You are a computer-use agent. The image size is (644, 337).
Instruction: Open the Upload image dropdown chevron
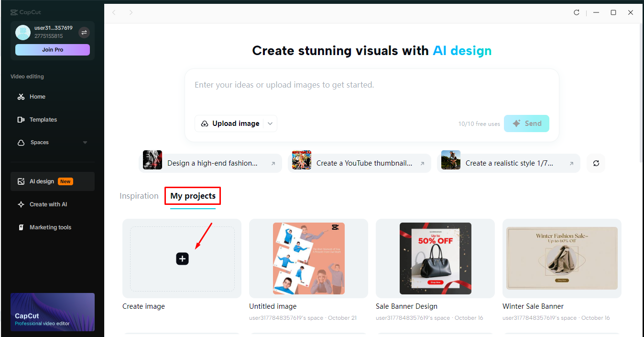pyautogui.click(x=270, y=124)
